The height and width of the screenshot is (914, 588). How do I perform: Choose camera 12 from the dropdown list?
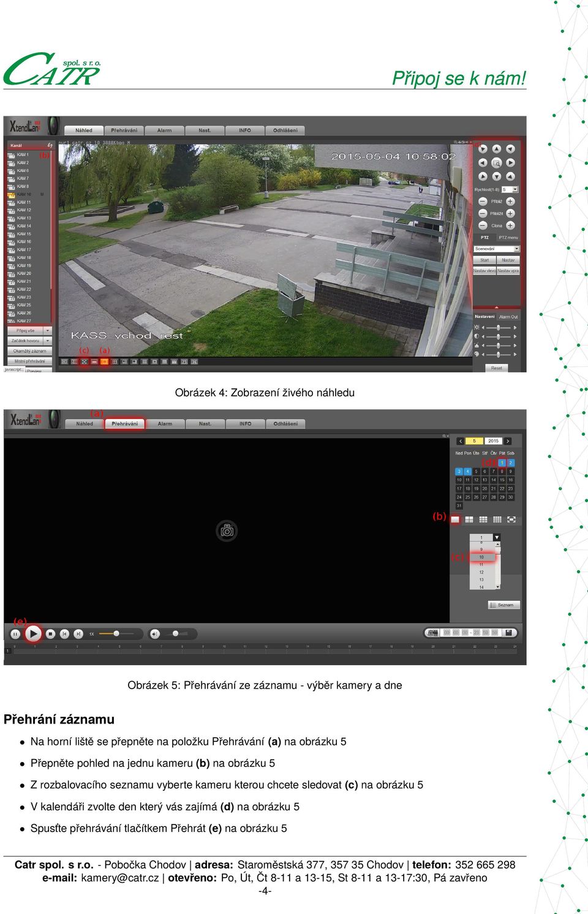click(481, 572)
